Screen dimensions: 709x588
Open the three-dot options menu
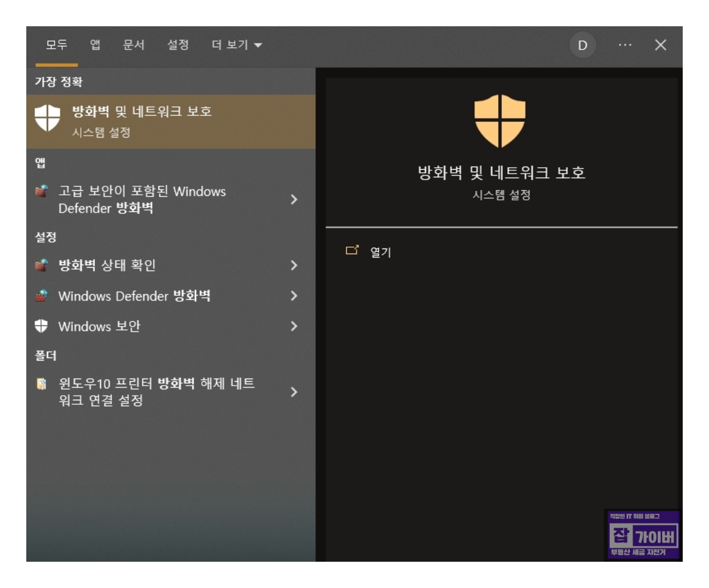tap(625, 45)
